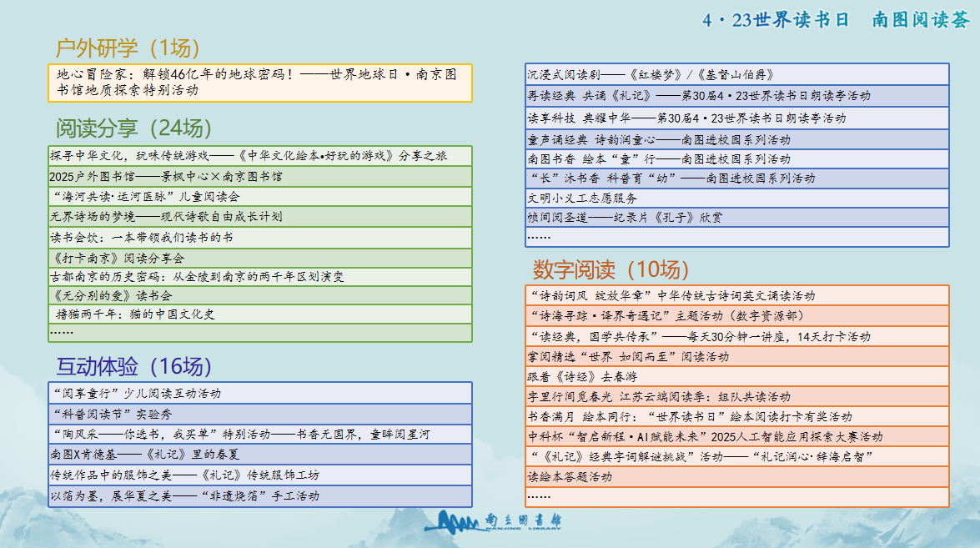Click '跟着《诗经》去春游' row
The width and height of the screenshot is (980, 548).
point(737,377)
